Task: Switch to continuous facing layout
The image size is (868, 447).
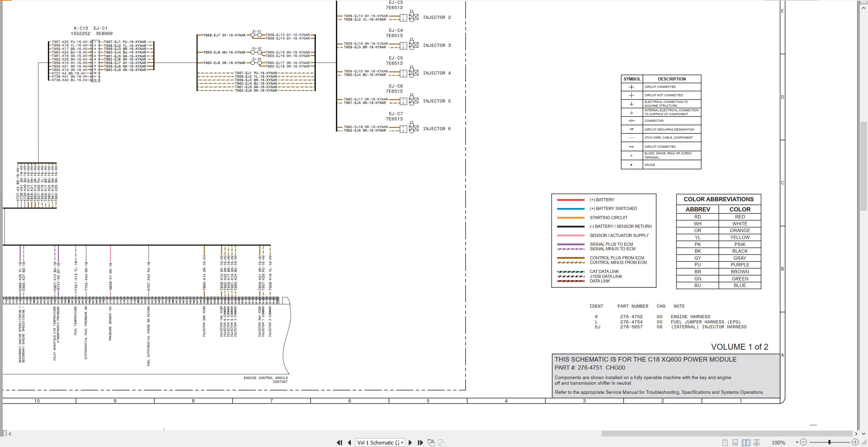Action: (757, 443)
